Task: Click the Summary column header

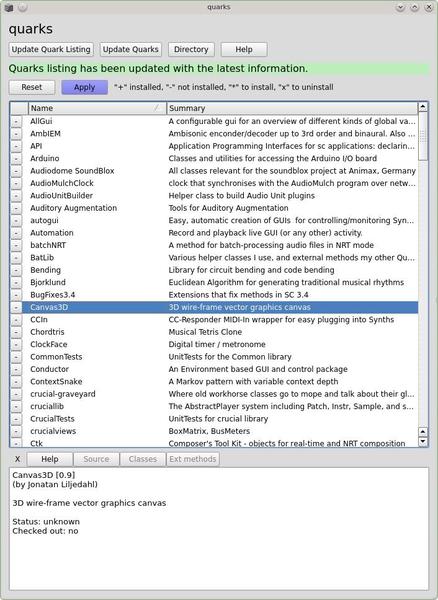Action: tap(292, 108)
